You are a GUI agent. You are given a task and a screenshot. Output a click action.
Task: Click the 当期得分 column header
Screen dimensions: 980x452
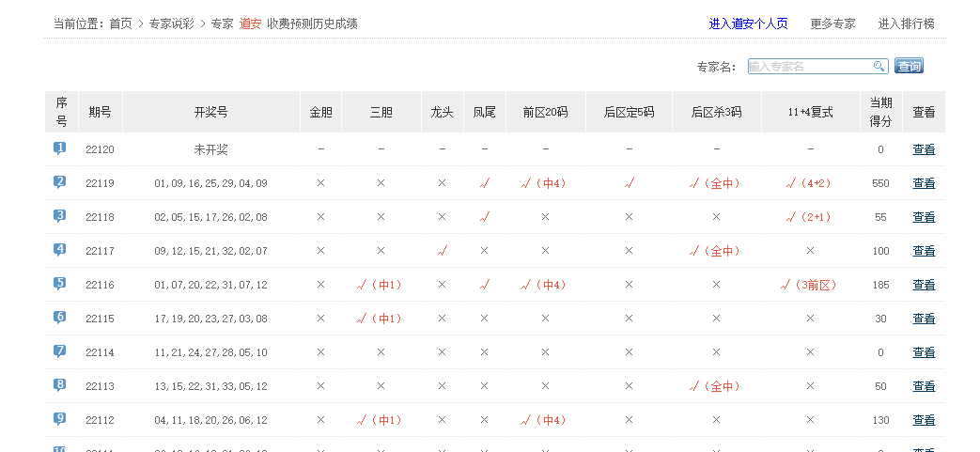click(x=880, y=112)
